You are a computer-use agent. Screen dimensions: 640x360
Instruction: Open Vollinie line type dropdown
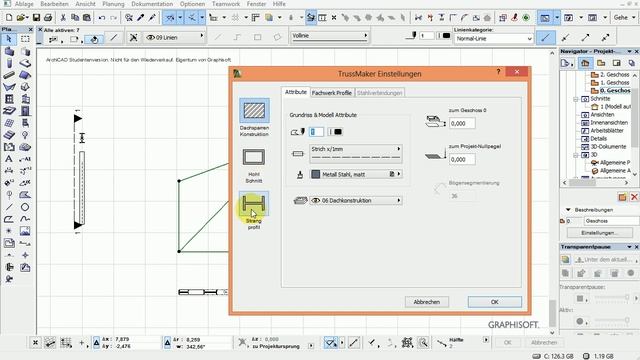click(329, 36)
